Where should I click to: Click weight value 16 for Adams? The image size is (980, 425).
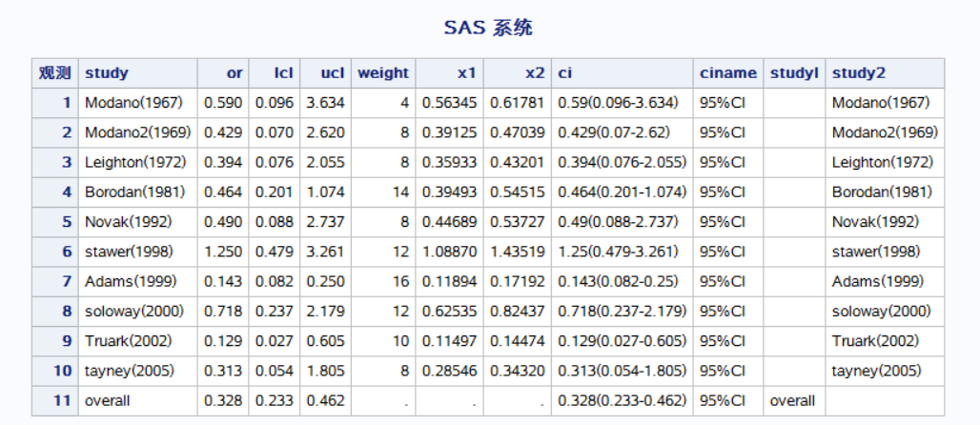[x=400, y=281]
